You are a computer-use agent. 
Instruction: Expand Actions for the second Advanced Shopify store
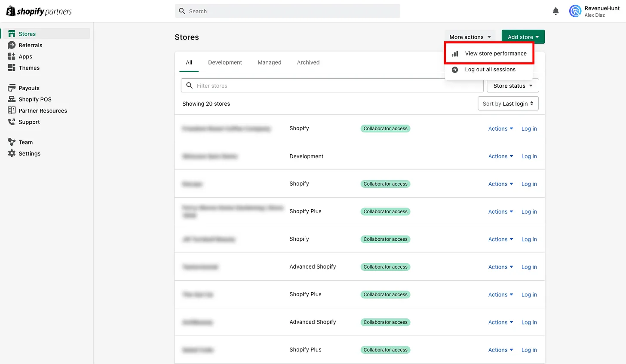500,322
